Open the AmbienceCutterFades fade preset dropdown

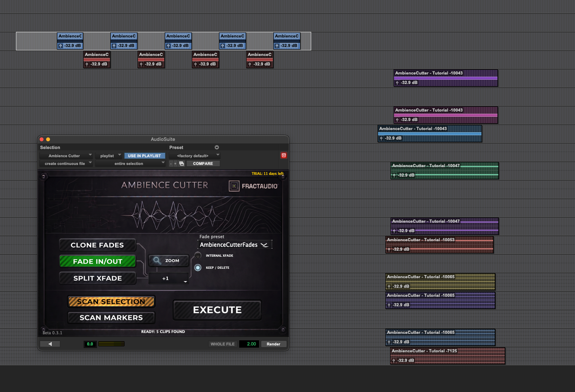click(235, 245)
